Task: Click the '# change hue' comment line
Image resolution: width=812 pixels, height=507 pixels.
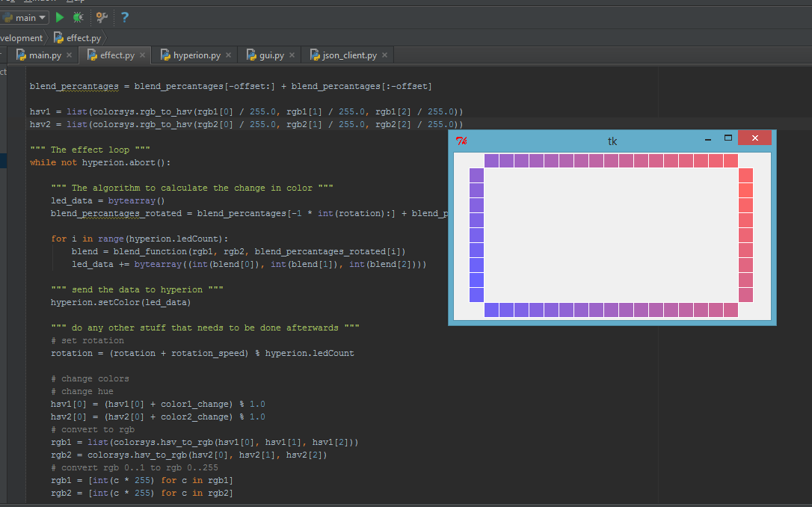Action: click(x=81, y=392)
